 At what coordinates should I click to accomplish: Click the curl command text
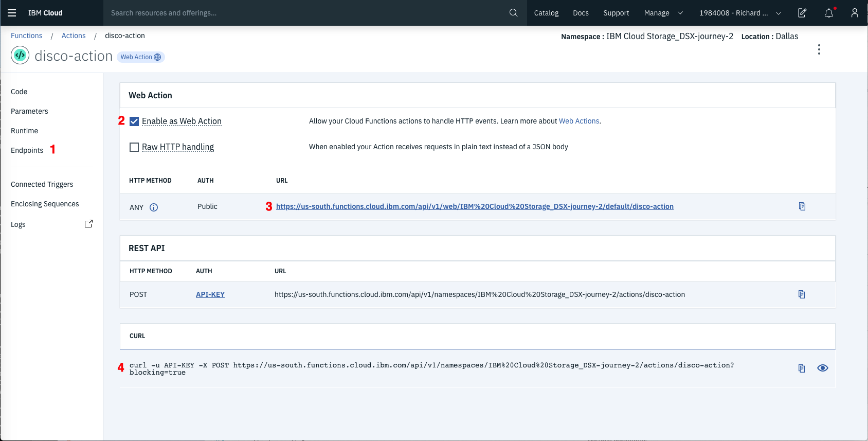(x=432, y=368)
